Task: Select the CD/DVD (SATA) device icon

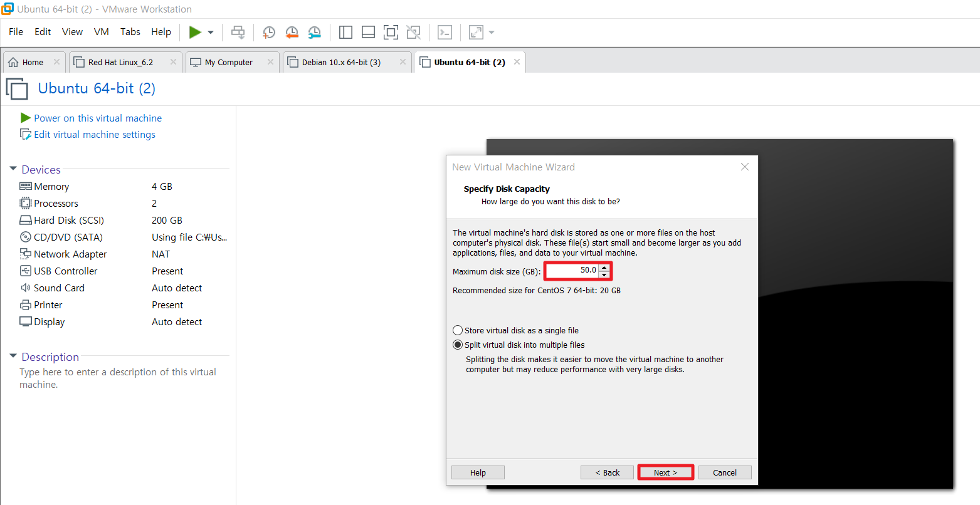Action: point(26,237)
